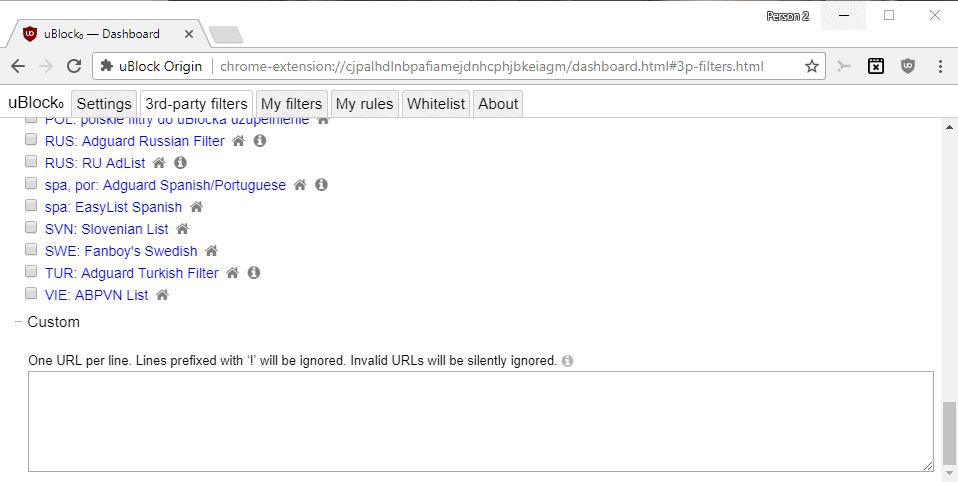958x482 pixels.
Task: Open the My filters tab
Action: click(291, 104)
